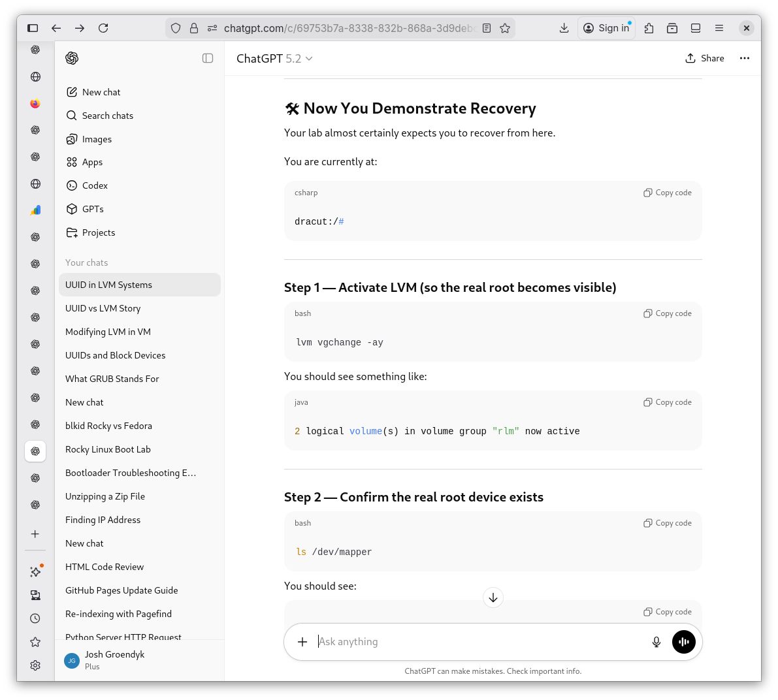
Task: Bookmark this page with the star icon
Action: click(x=505, y=28)
